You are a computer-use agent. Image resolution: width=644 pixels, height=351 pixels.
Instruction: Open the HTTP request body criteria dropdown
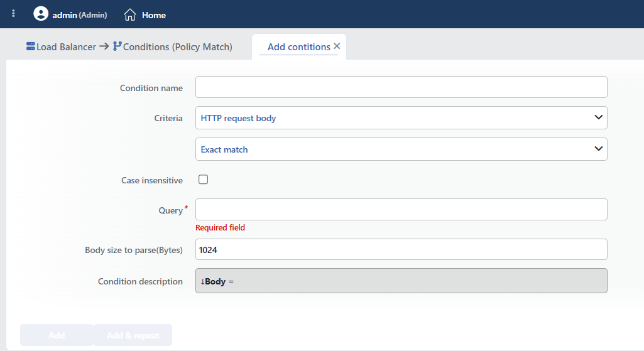point(401,118)
